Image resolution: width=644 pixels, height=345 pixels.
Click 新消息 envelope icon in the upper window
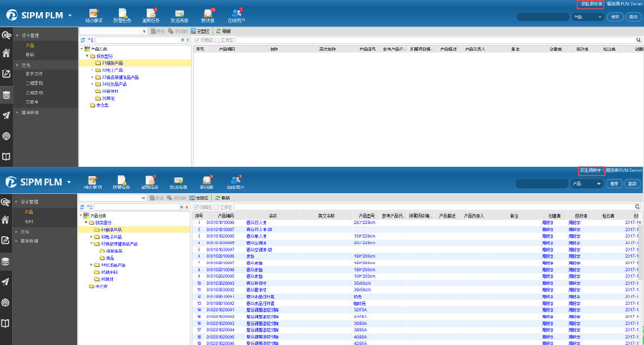[x=208, y=13]
